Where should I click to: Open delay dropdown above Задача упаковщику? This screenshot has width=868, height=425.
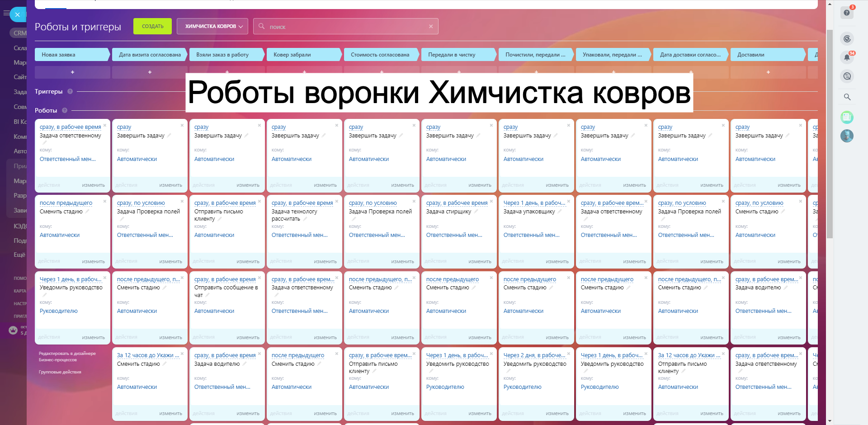click(534, 203)
